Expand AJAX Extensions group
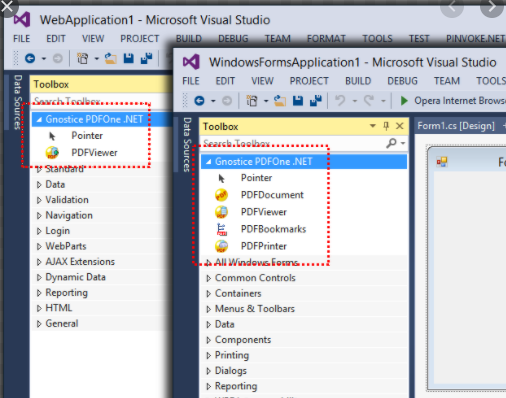 (x=39, y=262)
